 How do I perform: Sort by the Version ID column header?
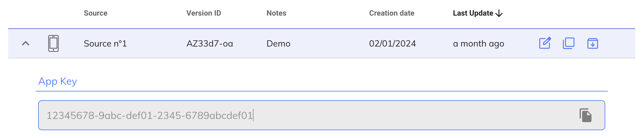pos(204,13)
